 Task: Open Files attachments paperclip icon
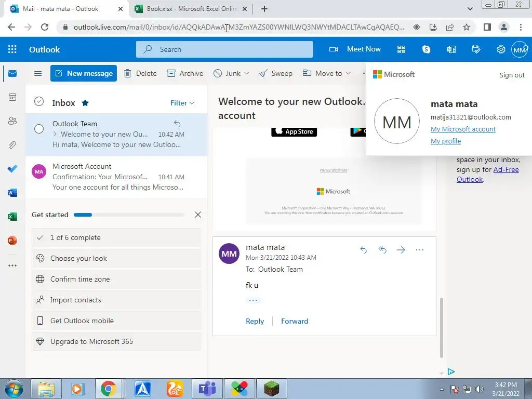tap(12, 145)
